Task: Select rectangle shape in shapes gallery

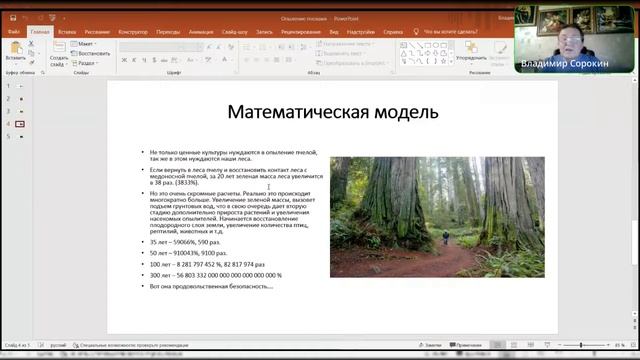Action: [x=427, y=45]
